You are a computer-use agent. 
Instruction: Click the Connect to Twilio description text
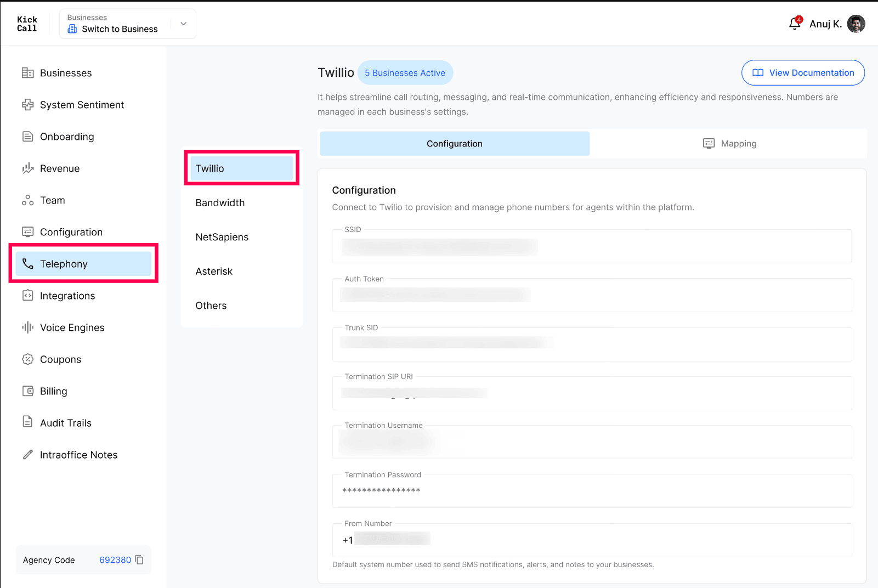click(x=513, y=207)
